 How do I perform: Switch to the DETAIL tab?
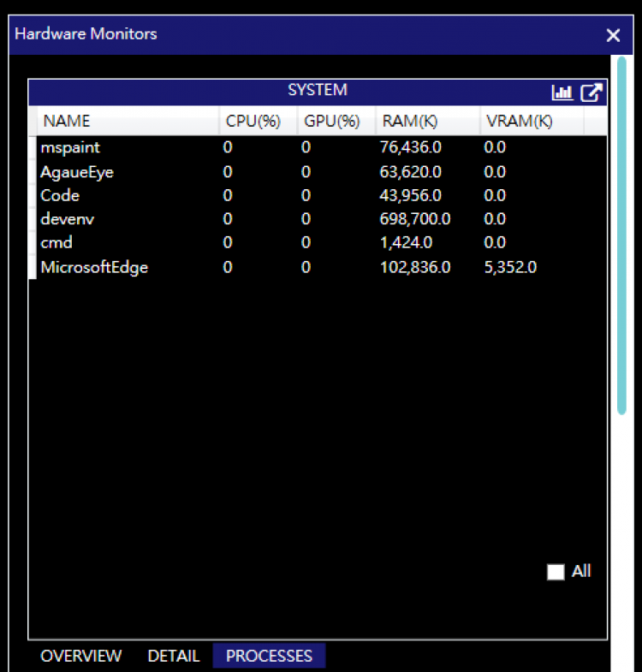tap(174, 656)
